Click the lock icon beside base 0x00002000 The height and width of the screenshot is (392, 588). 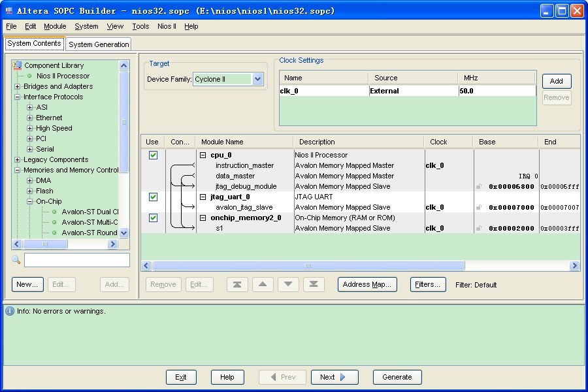(479, 228)
